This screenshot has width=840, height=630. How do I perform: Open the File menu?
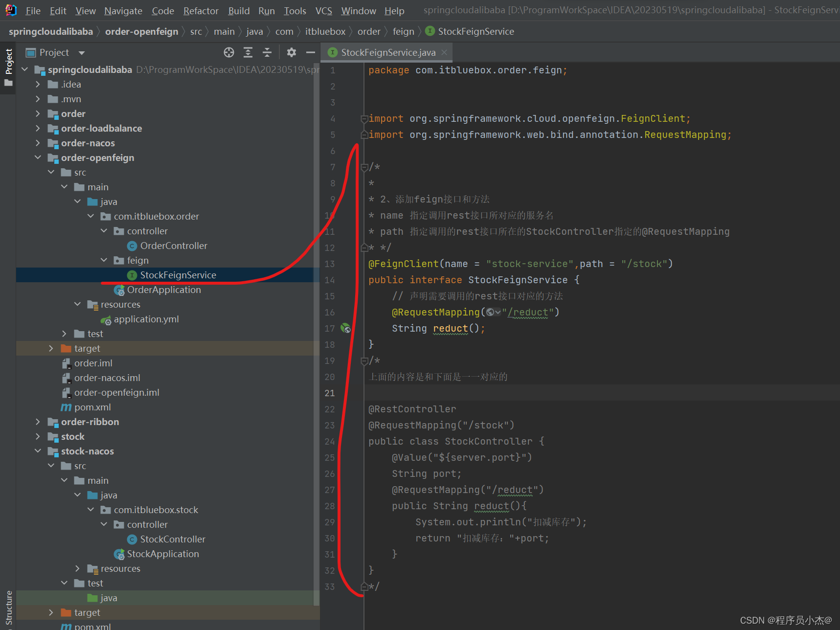(33, 11)
